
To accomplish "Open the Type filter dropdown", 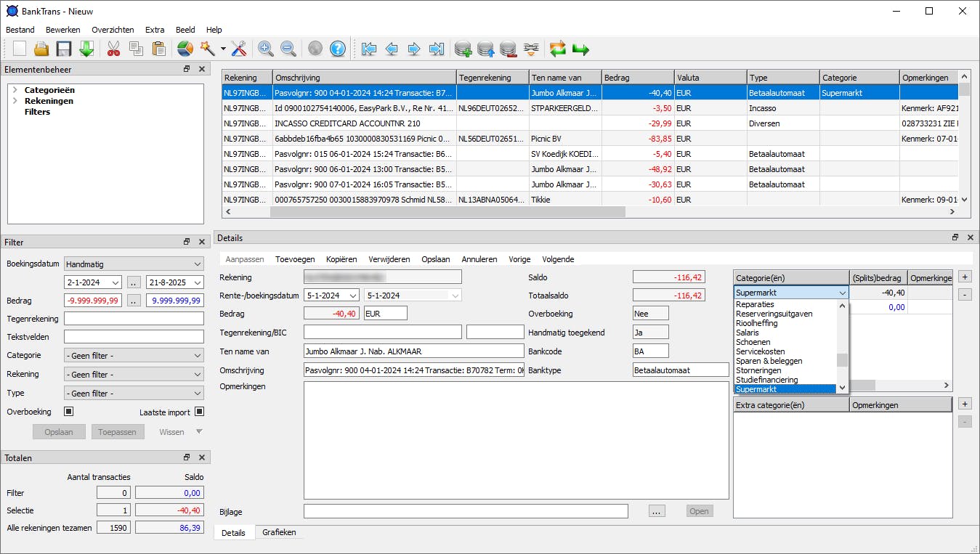I will [134, 393].
